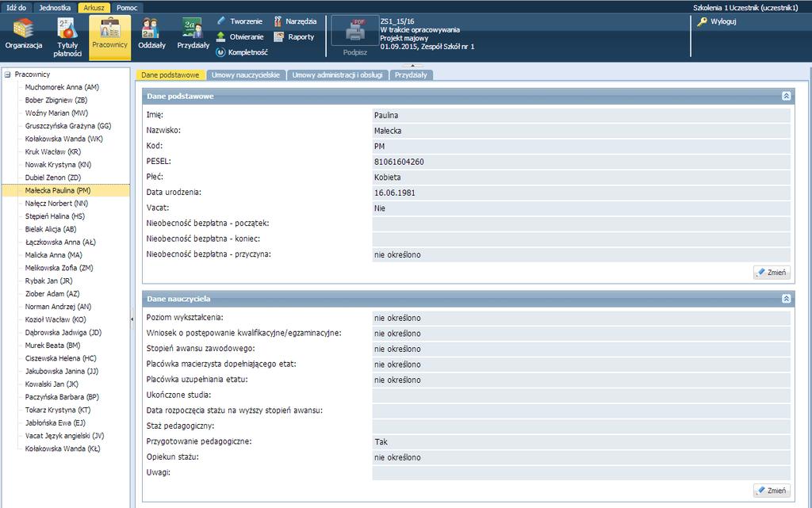Select employee Paczyńska Barbara (BP)
This screenshot has width=812, height=508.
[x=62, y=398]
